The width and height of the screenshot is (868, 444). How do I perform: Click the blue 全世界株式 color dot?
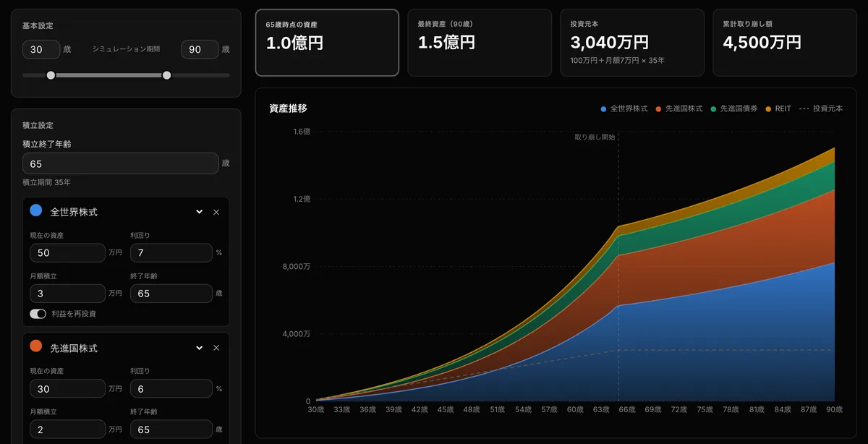coord(35,210)
